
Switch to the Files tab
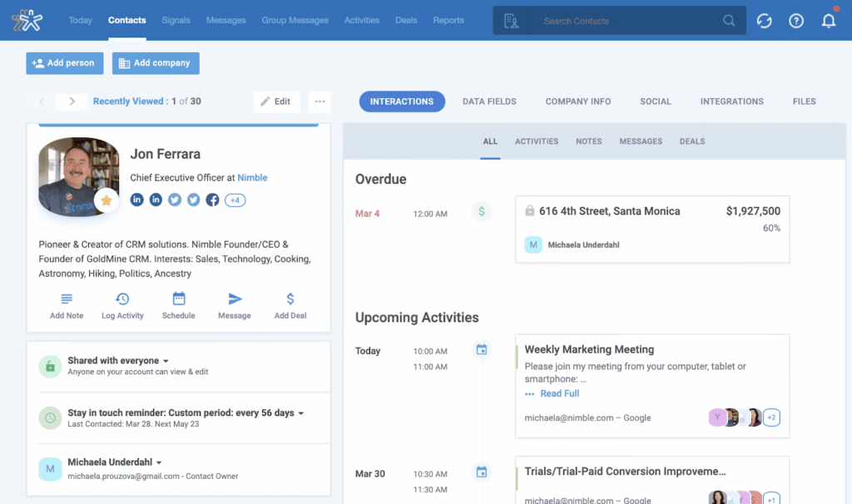(805, 101)
